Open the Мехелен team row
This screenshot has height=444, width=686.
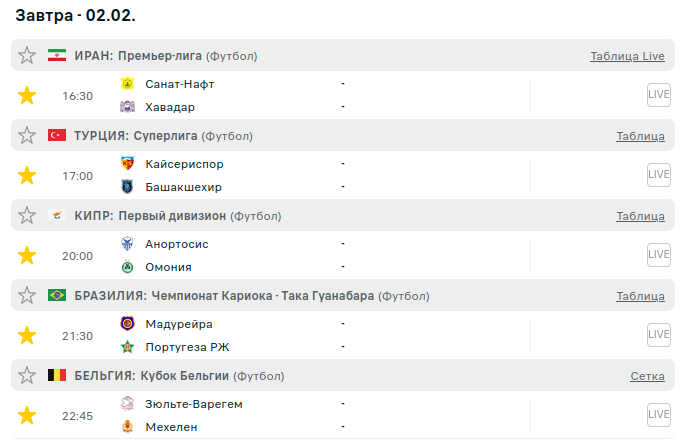(170, 427)
